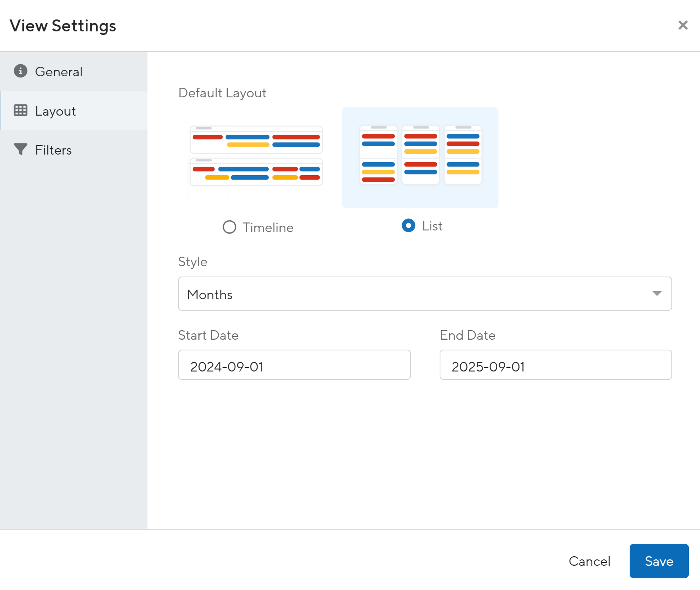Click the General info icon in sidebar
The height and width of the screenshot is (590, 700).
click(x=21, y=71)
